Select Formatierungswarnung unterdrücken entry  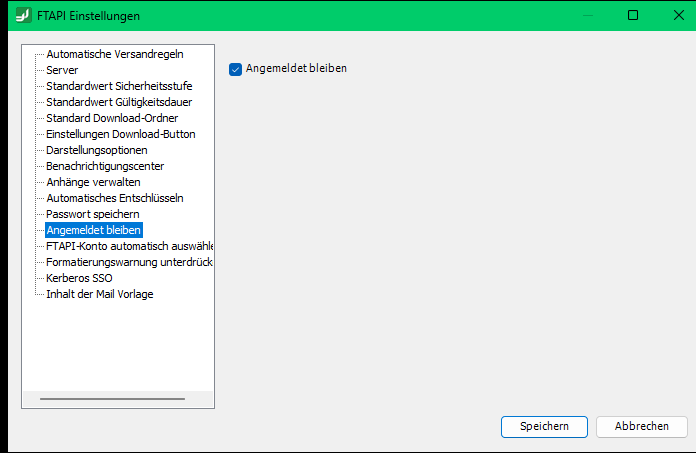(x=129, y=262)
